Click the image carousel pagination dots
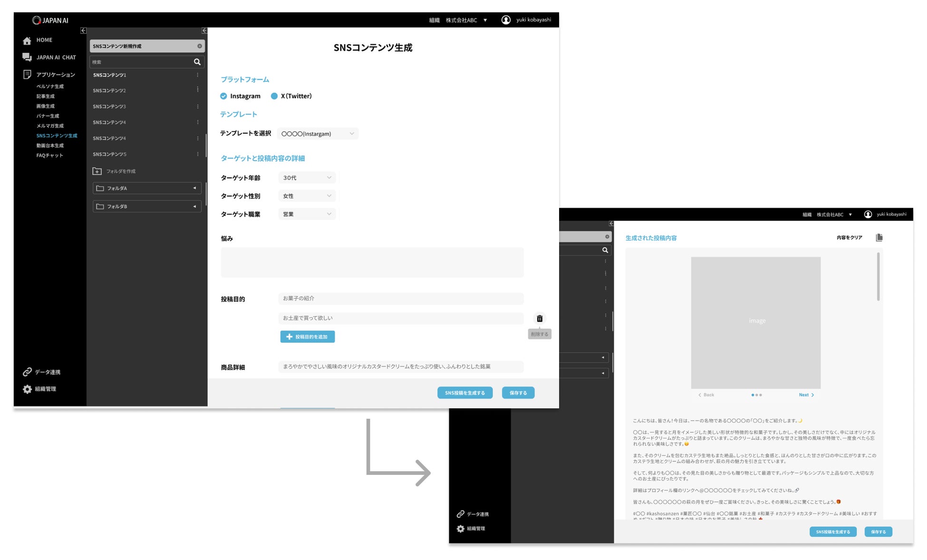The width and height of the screenshot is (927, 560). (x=756, y=395)
